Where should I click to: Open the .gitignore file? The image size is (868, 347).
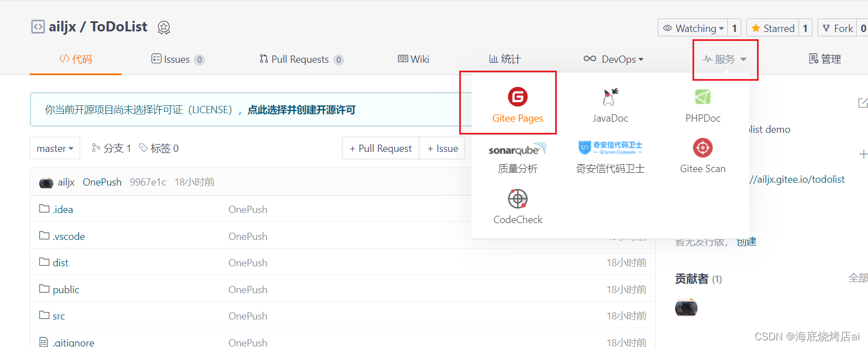73,343
